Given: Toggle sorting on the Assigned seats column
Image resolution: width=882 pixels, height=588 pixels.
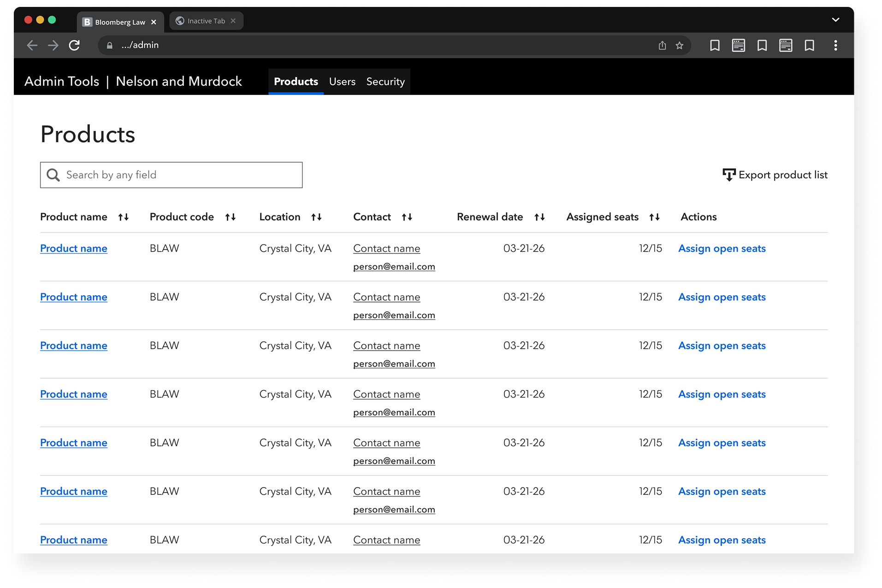Looking at the screenshot, I should pos(654,217).
